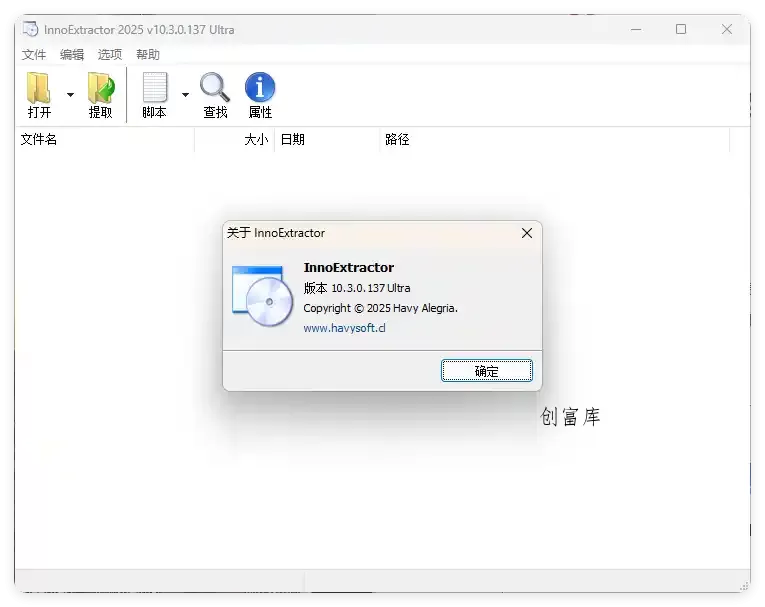This screenshot has height=607, width=765.
Task: Click the InnoExtractor disc icon in About dialog
Action: click(x=263, y=296)
